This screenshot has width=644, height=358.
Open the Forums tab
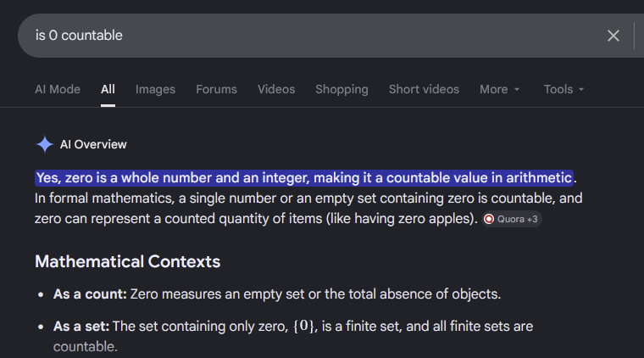216,89
